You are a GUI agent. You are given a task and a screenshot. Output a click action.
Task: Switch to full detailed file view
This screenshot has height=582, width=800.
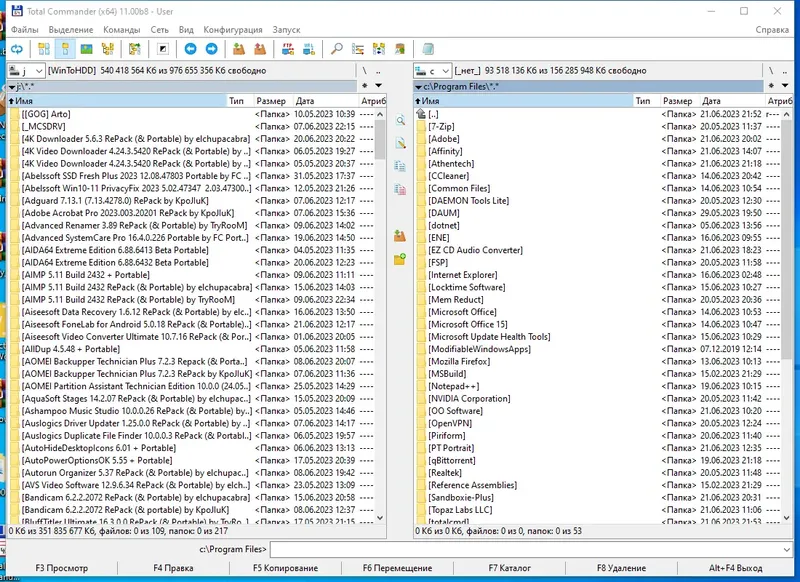tap(65, 49)
